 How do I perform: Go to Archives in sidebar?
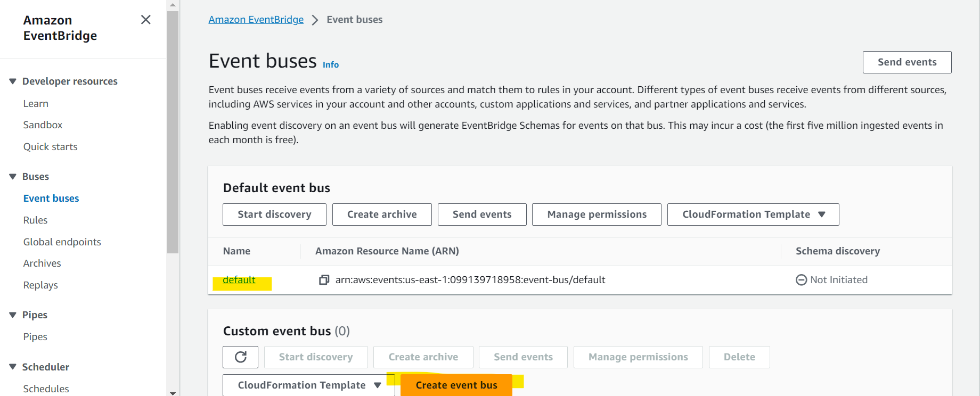point(42,263)
